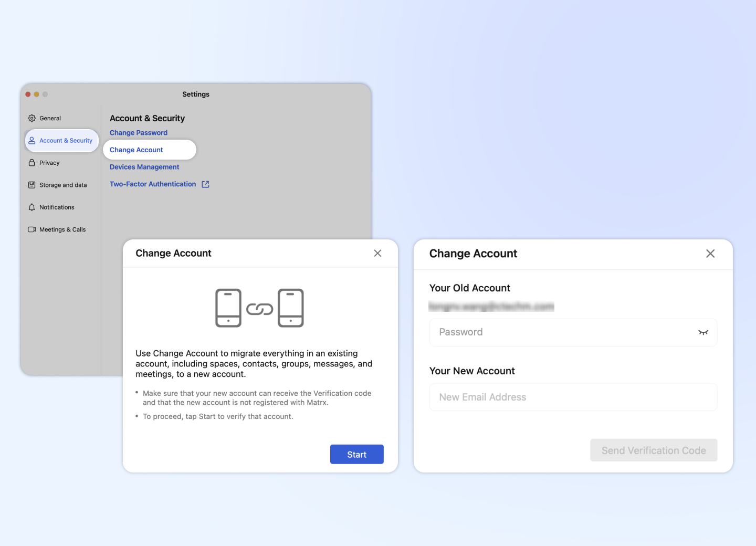Click the Account & Security person icon
Image resolution: width=756 pixels, height=546 pixels.
32,141
